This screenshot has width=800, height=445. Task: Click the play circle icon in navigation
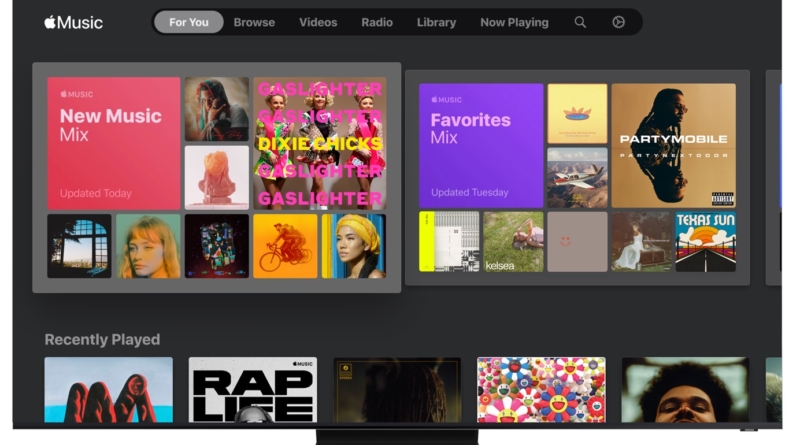(619, 22)
